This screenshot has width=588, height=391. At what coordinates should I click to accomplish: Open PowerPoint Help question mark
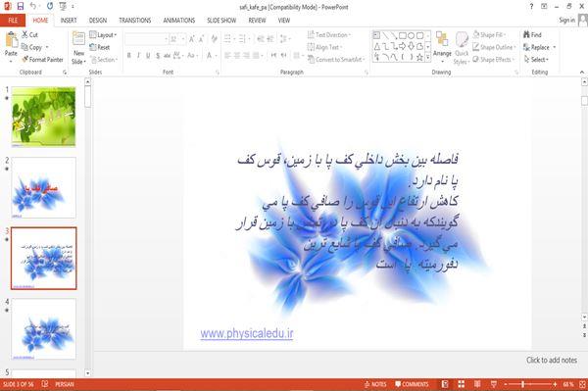pyautogui.click(x=531, y=6)
